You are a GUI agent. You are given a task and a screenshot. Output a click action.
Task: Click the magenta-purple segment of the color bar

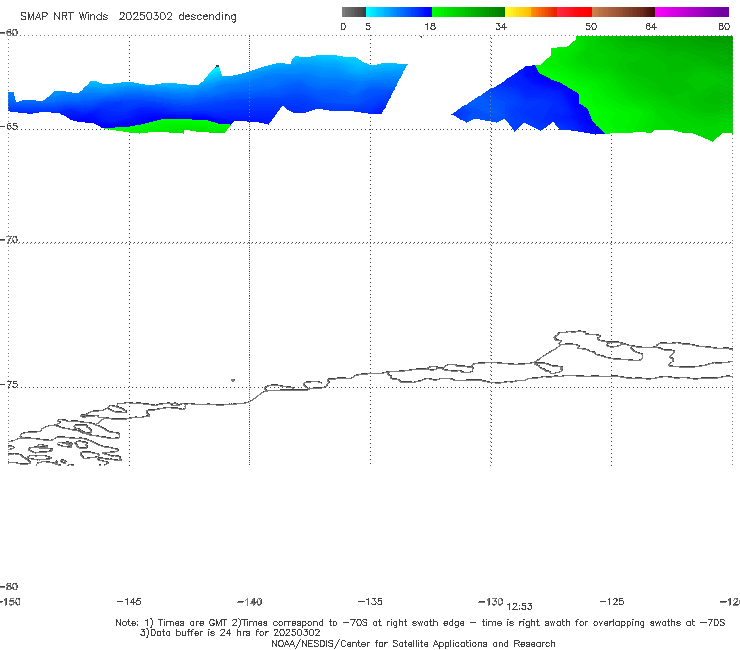(x=692, y=12)
